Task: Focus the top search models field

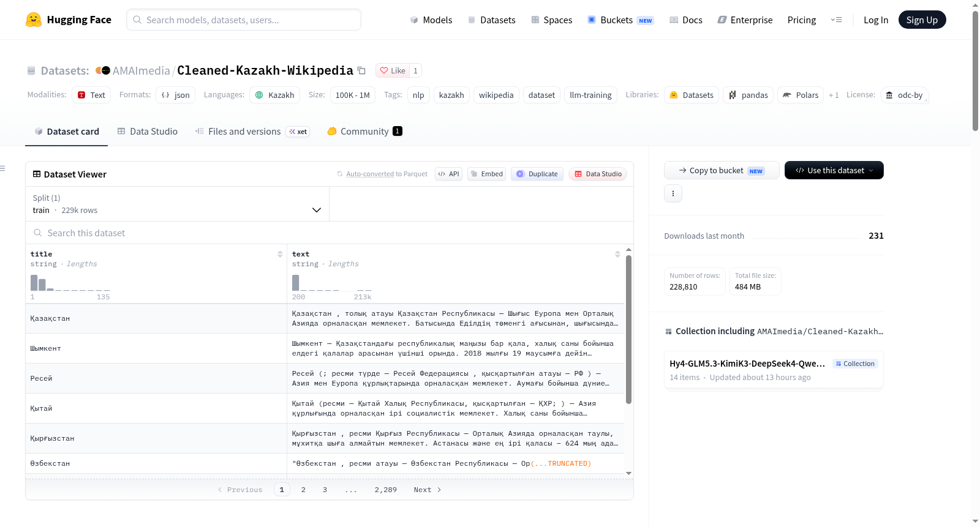Action: click(244, 20)
